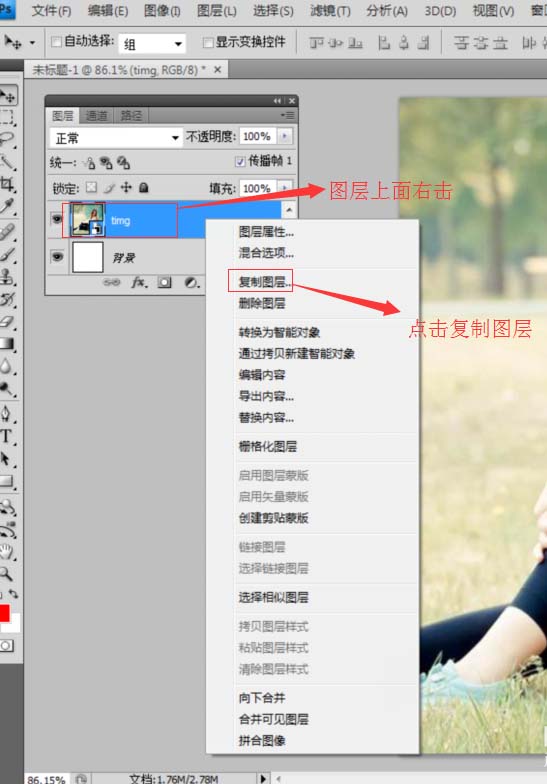Open the 正常 blend mode dropdown

[x=116, y=138]
